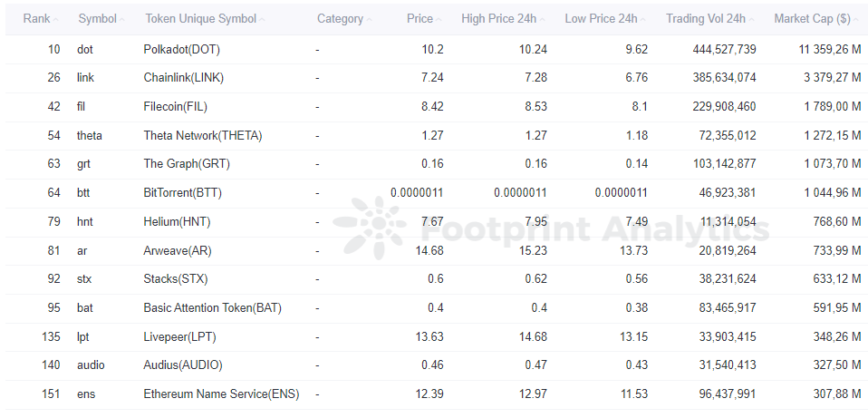
Task: Click the 'audio' symbol cell
Action: (x=91, y=365)
